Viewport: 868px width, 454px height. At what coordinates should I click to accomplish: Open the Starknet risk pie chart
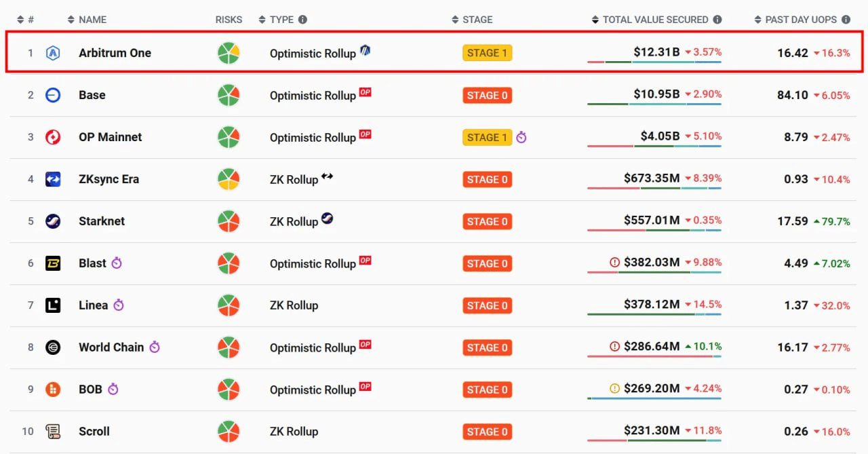pyautogui.click(x=229, y=221)
